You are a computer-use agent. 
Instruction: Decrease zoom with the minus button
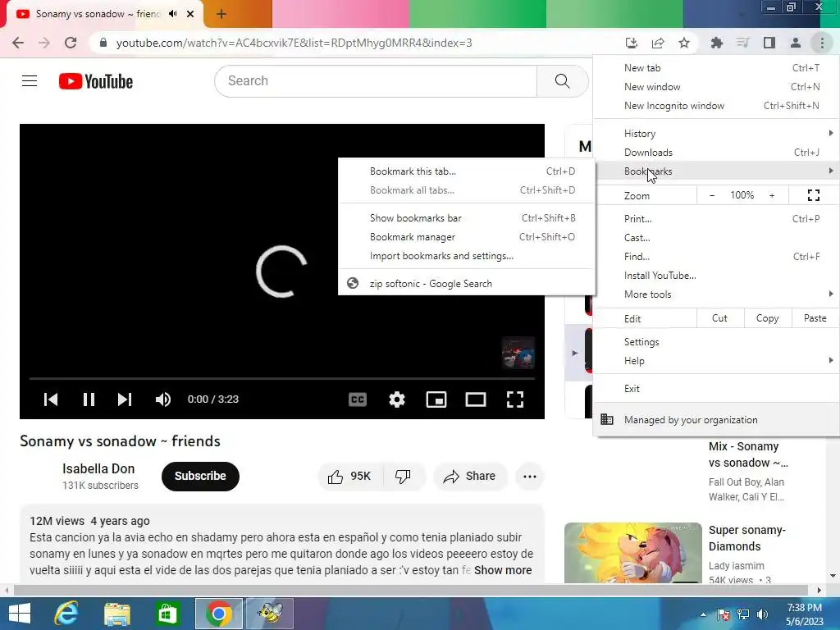711,195
